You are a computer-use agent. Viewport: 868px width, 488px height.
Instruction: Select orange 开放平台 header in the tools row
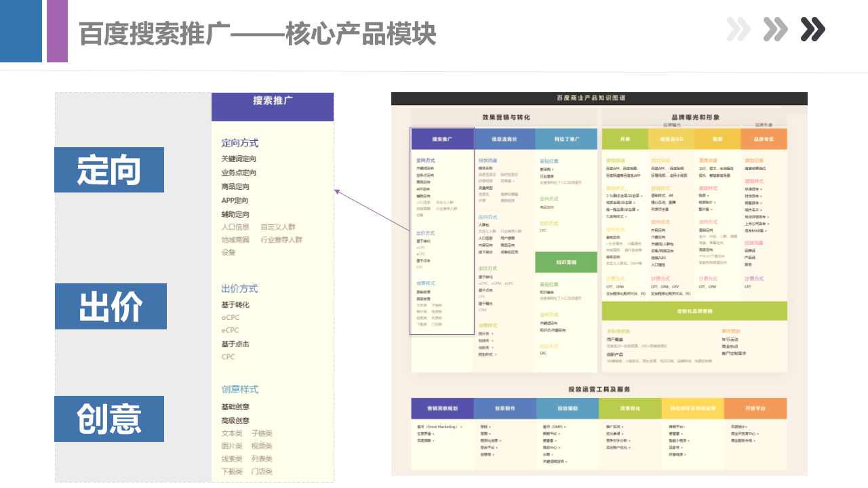click(x=755, y=409)
